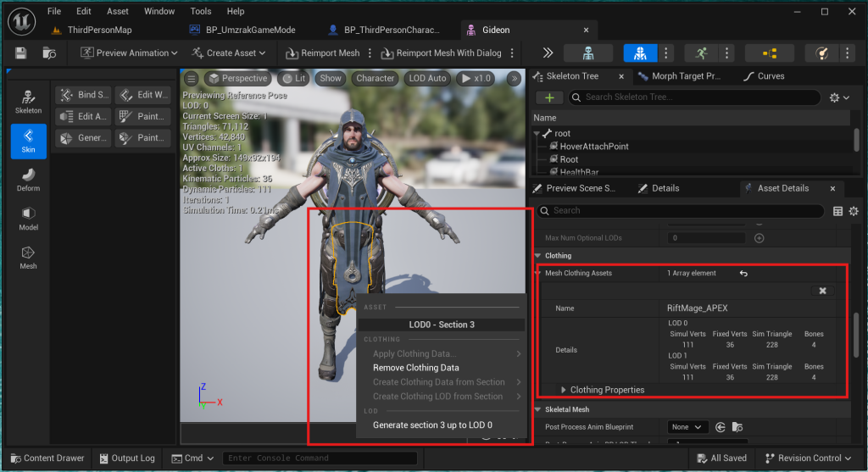The image size is (868, 472).
Task: Open the viewport hamburger options menu
Action: (x=191, y=79)
